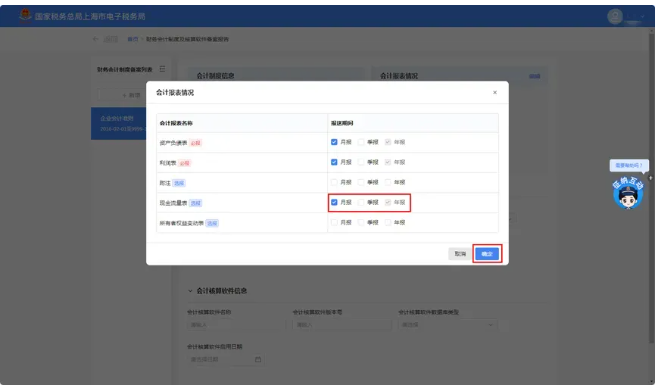The width and height of the screenshot is (659, 388).
Task: Check 年报 for 所有者权益变动表 row
Action: coord(388,222)
